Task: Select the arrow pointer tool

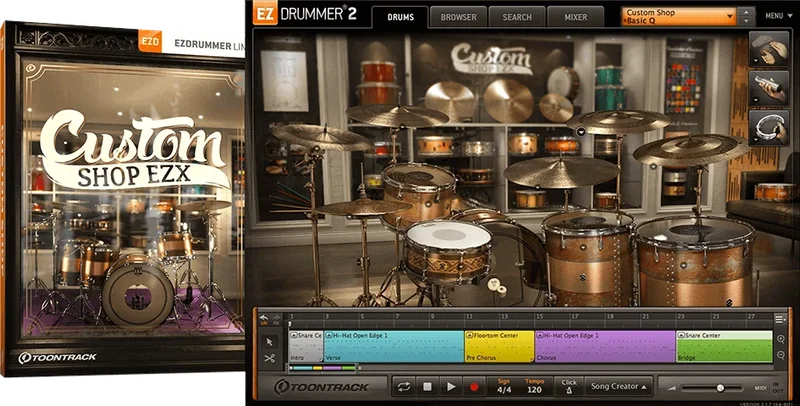Action: click(270, 342)
